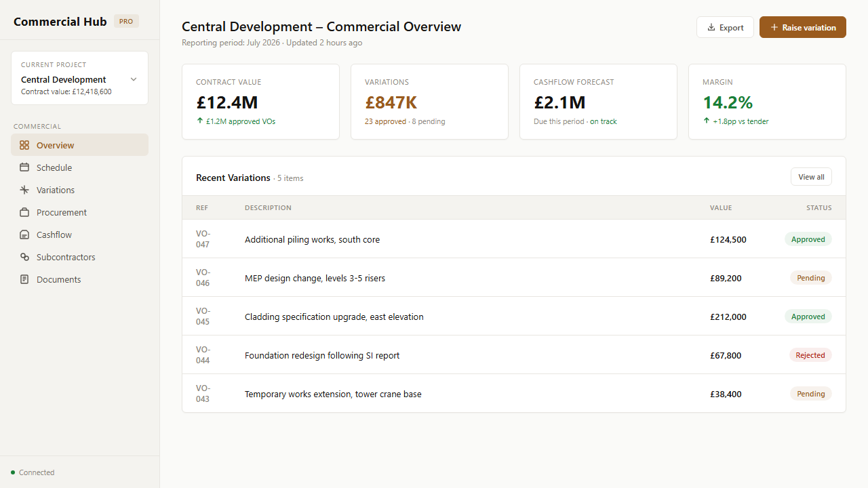Viewport: 868px width, 488px height.
Task: Open the Variations £847K card
Action: 429,102
